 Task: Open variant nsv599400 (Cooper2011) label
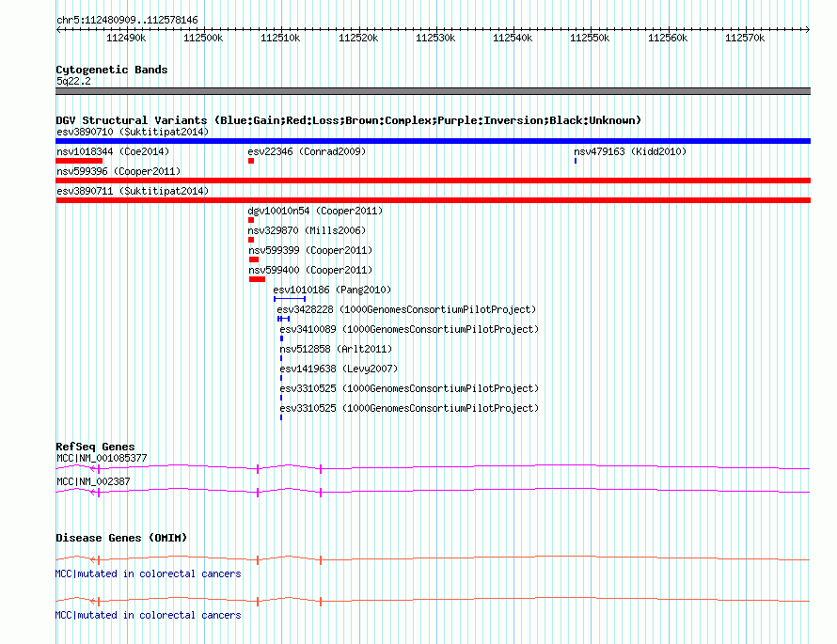tap(310, 270)
